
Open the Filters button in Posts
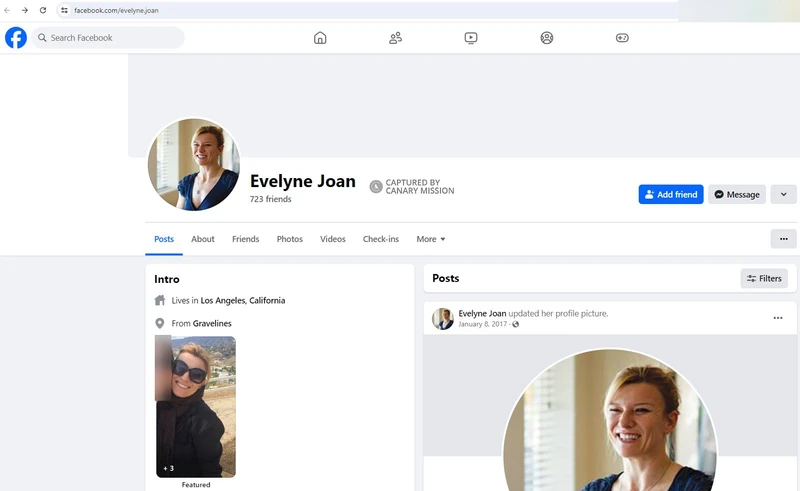click(764, 279)
